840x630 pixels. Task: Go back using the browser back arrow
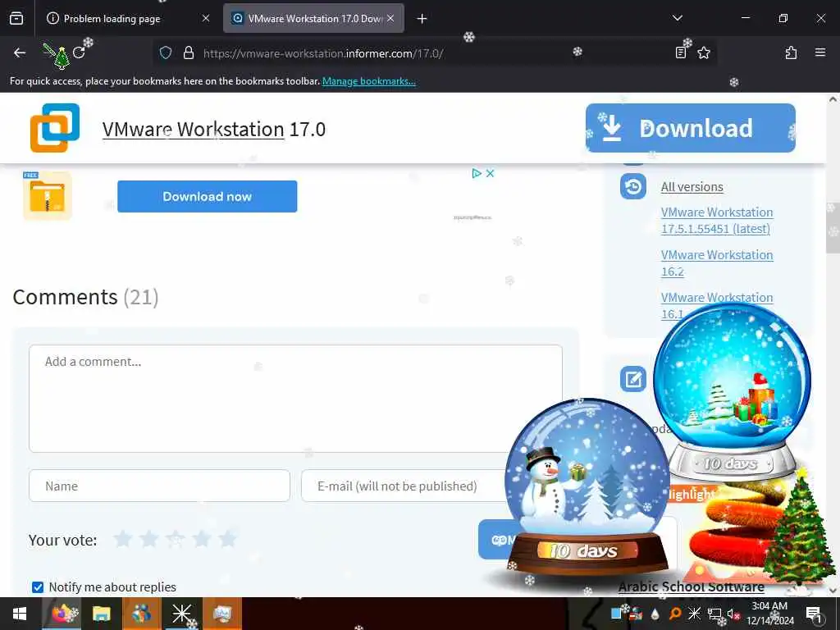[x=20, y=52]
